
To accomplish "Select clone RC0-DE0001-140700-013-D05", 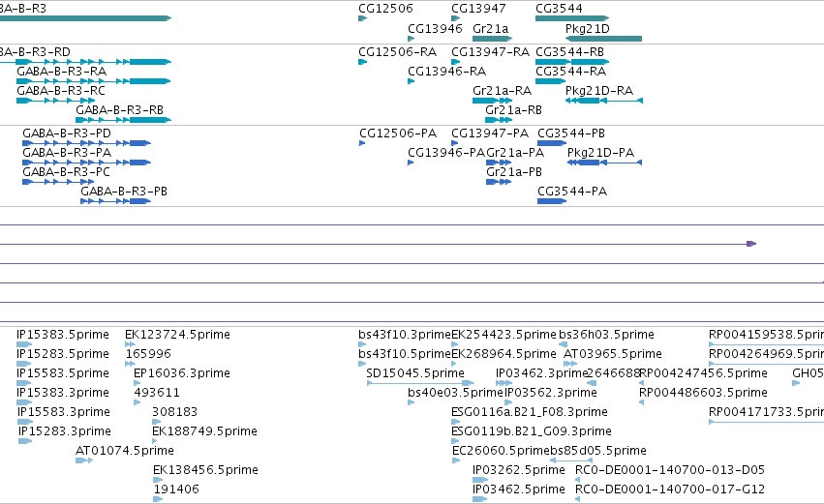I will 670,470.
